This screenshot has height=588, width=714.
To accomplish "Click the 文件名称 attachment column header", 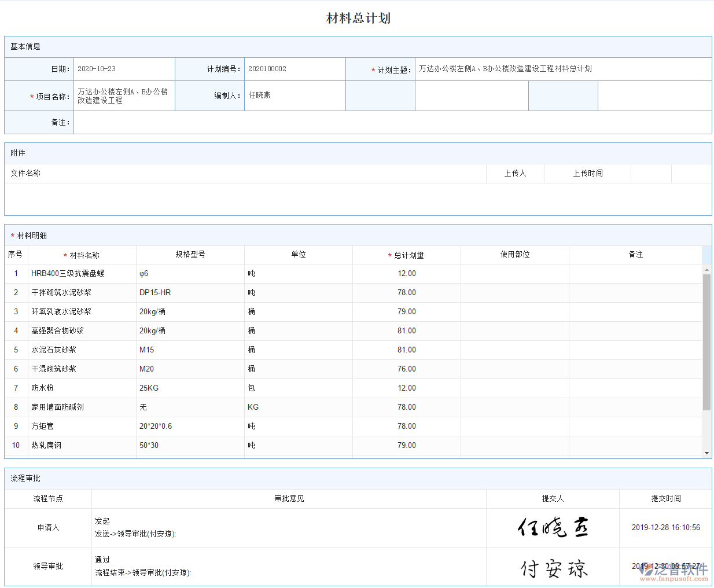I will [x=25, y=174].
